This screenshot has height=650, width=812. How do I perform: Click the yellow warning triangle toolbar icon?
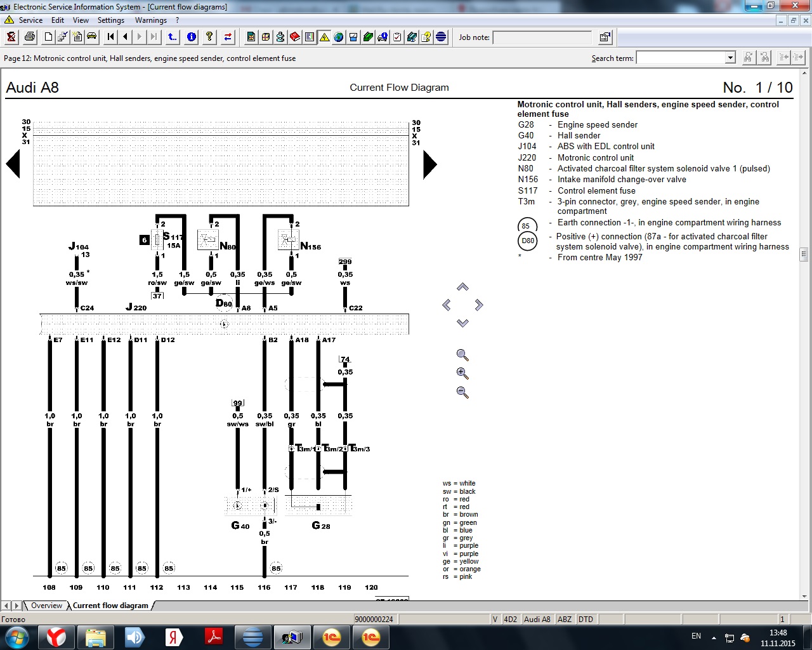click(324, 37)
